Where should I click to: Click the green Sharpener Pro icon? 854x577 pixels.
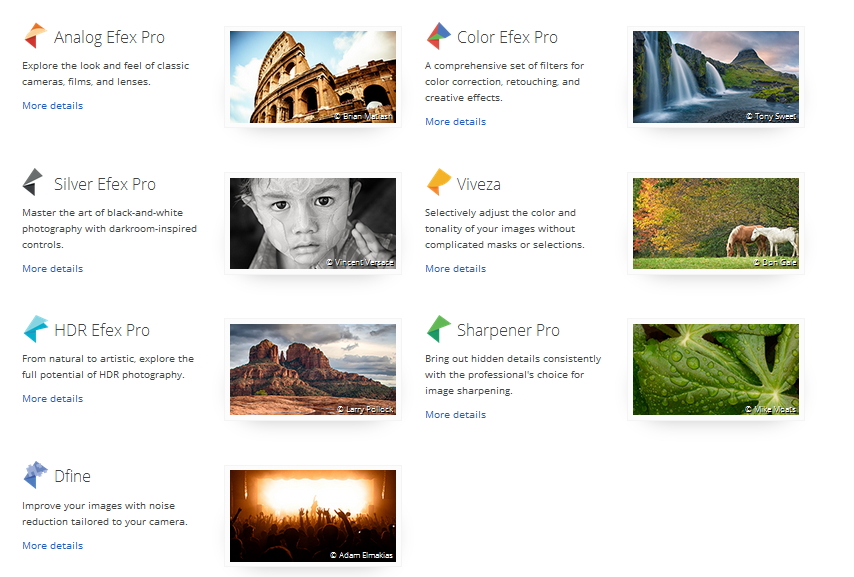point(438,329)
